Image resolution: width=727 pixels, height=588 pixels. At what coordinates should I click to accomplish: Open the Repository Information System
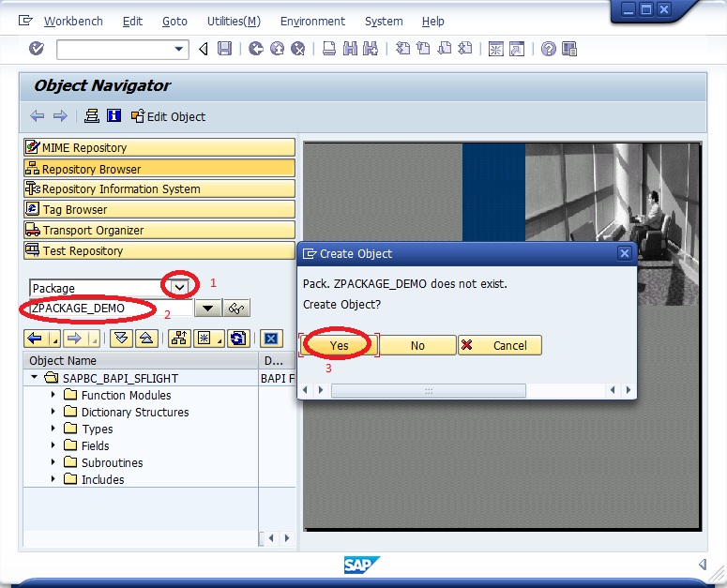click(159, 189)
